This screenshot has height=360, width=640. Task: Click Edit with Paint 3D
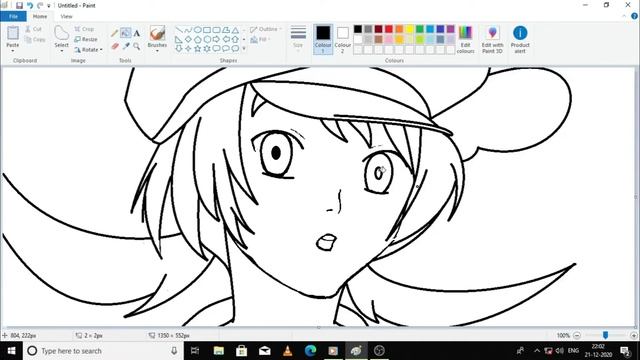point(492,39)
